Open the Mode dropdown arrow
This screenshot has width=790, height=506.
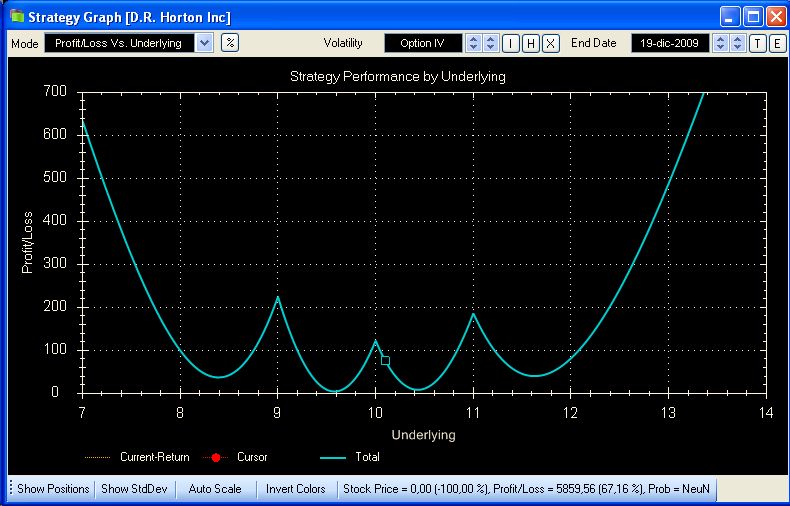coord(204,43)
